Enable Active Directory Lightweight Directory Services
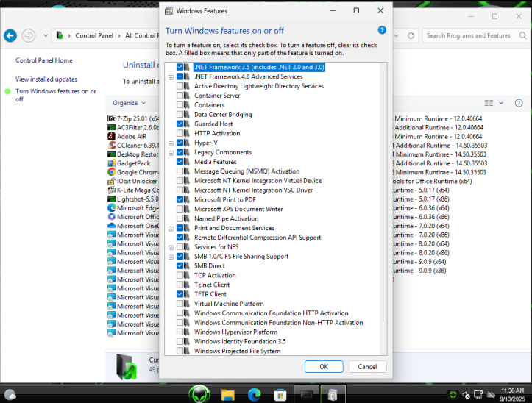 180,86
